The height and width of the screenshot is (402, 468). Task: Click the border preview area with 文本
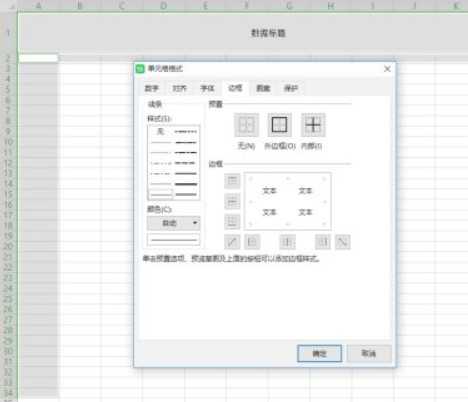[x=287, y=201]
